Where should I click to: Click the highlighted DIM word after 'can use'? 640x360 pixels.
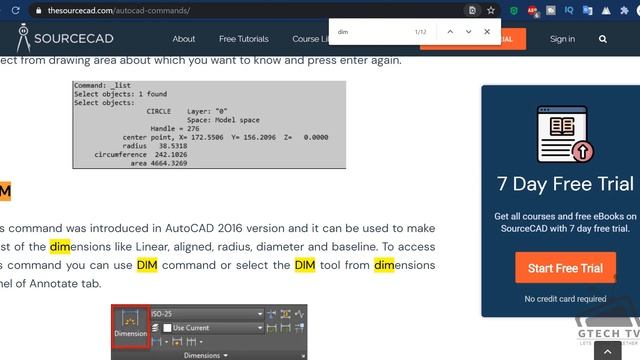147,265
